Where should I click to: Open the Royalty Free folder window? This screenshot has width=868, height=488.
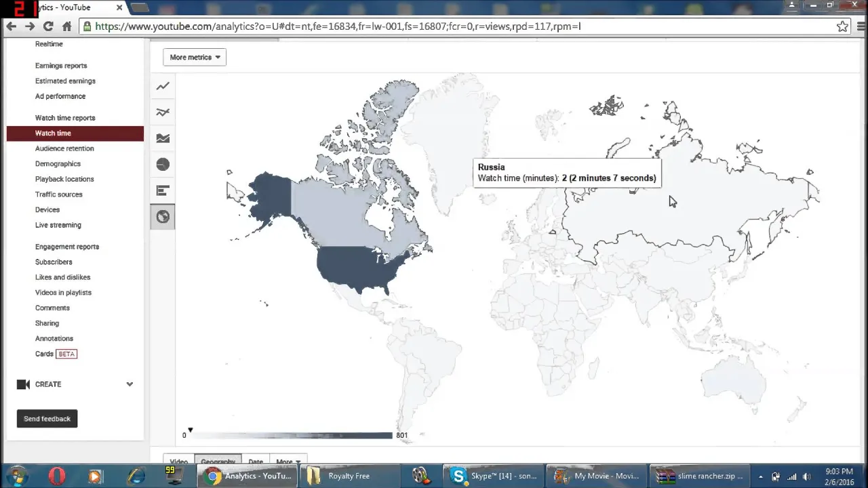[x=349, y=476]
